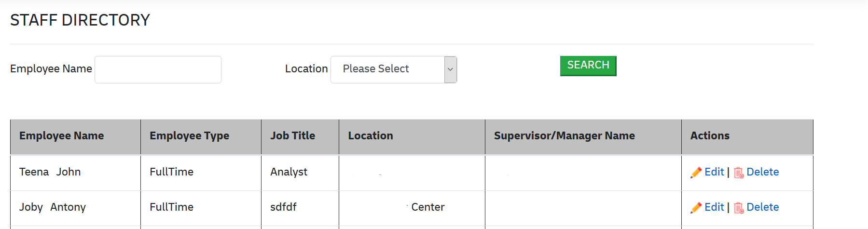Open the Location 'Please Select' dropdown
The height and width of the screenshot is (229, 868).
pos(394,69)
